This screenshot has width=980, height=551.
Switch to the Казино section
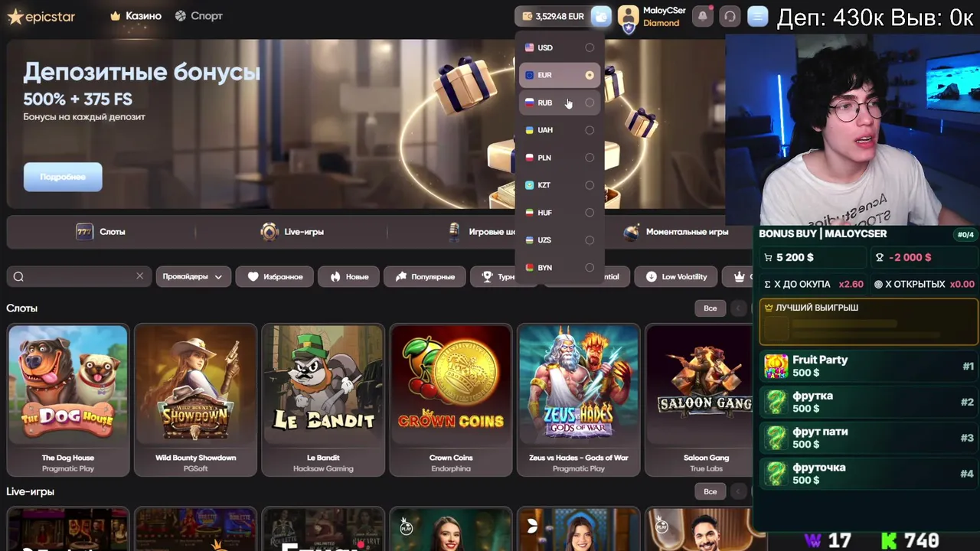(136, 16)
